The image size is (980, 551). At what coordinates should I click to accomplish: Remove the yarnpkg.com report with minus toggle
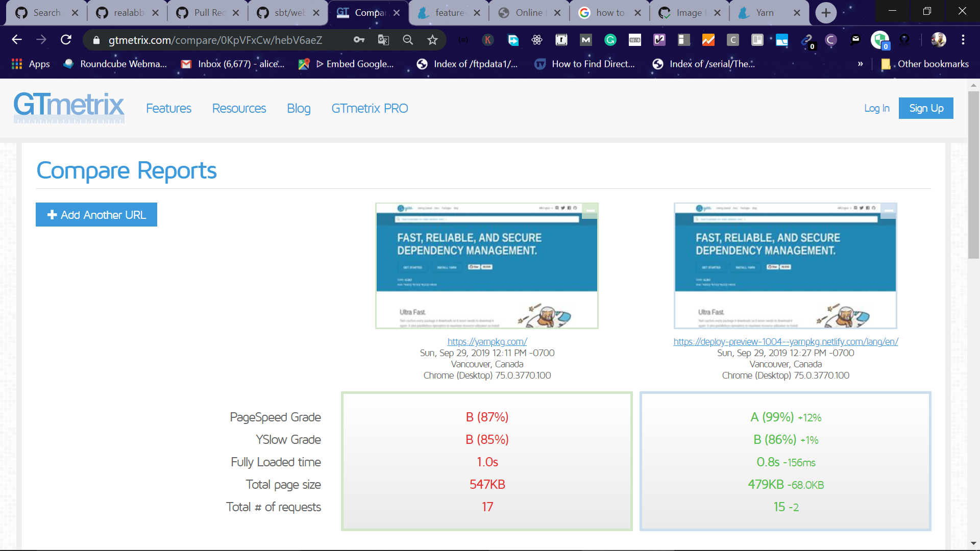tap(591, 210)
